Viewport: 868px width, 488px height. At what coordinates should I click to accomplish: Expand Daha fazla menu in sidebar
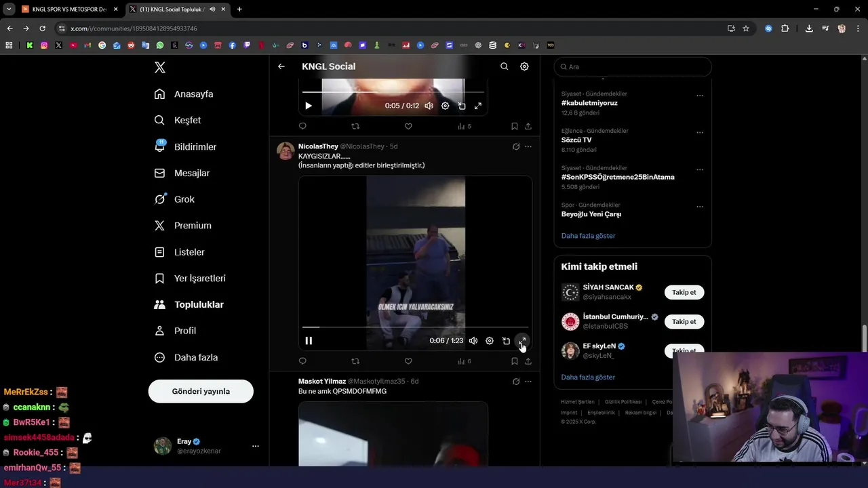coord(186,357)
